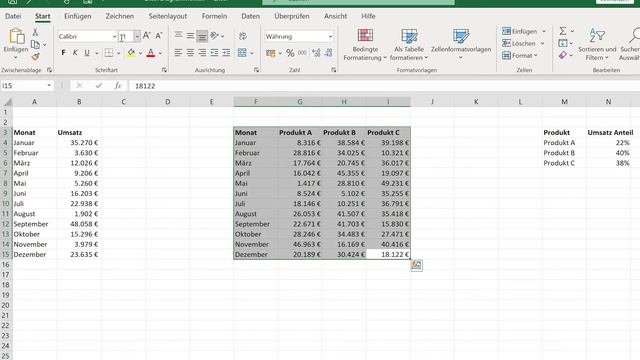Open Als Tabelle formatieren
This screenshot has width=640, height=360.
409,45
